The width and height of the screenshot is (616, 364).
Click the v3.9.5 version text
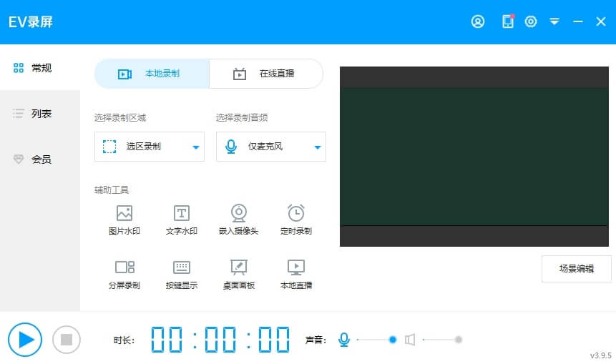coord(601,355)
